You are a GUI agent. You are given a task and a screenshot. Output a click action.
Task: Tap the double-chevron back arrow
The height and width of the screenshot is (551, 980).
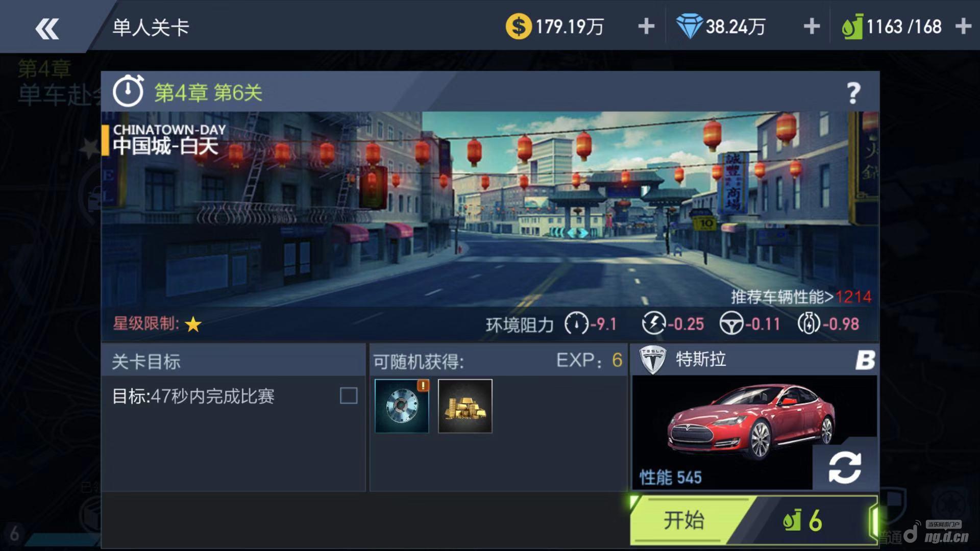coord(47,29)
